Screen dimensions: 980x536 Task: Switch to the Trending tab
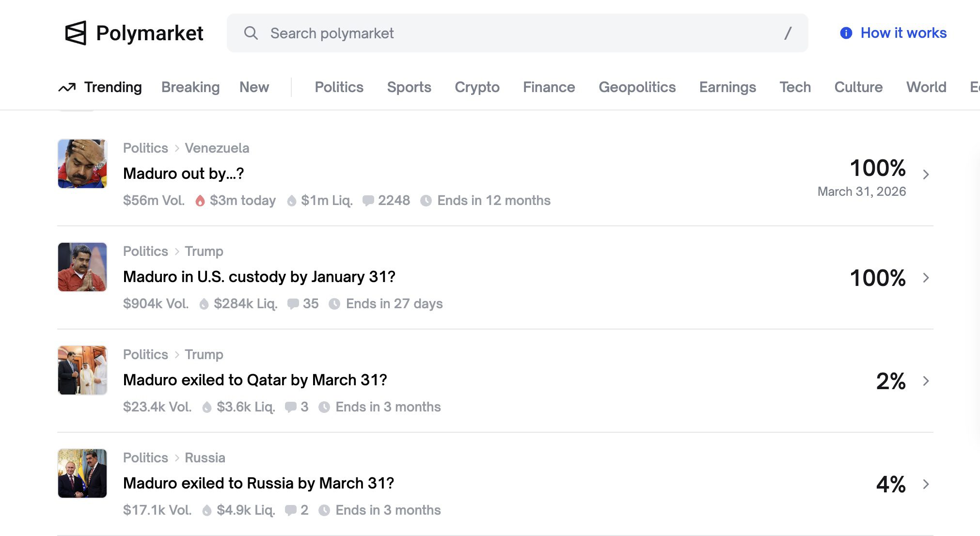tap(100, 87)
